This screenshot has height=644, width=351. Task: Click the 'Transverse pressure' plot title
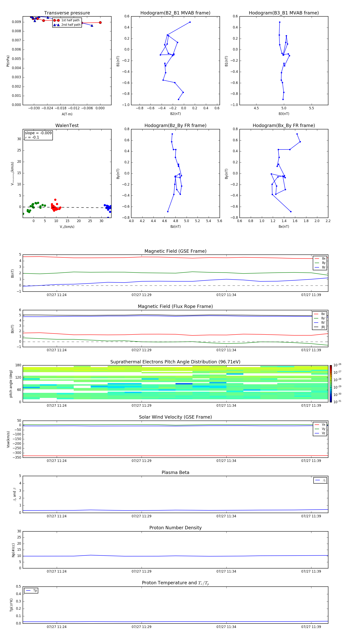pos(67,13)
